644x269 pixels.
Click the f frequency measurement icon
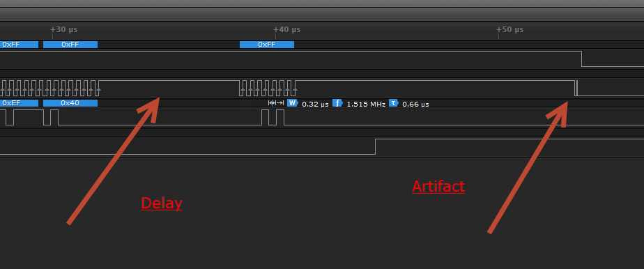337,102
